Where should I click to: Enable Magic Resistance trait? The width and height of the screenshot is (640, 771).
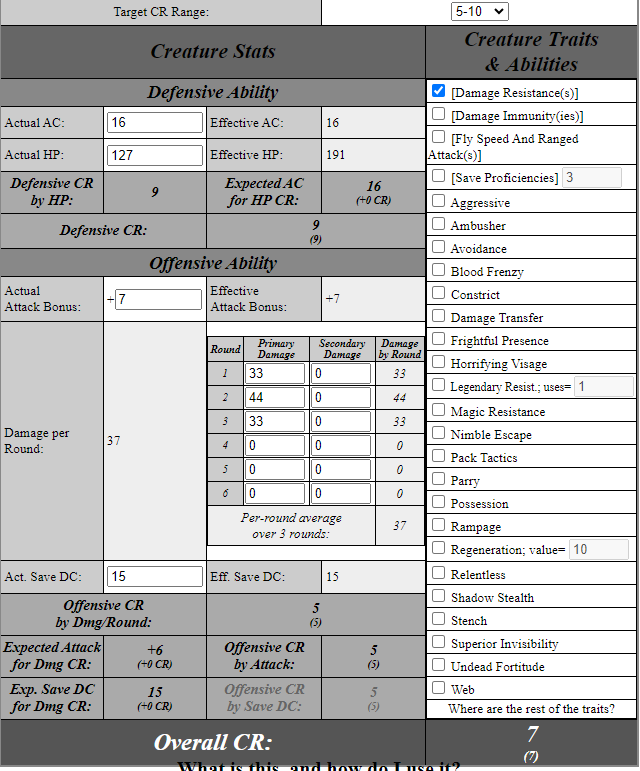tap(438, 410)
